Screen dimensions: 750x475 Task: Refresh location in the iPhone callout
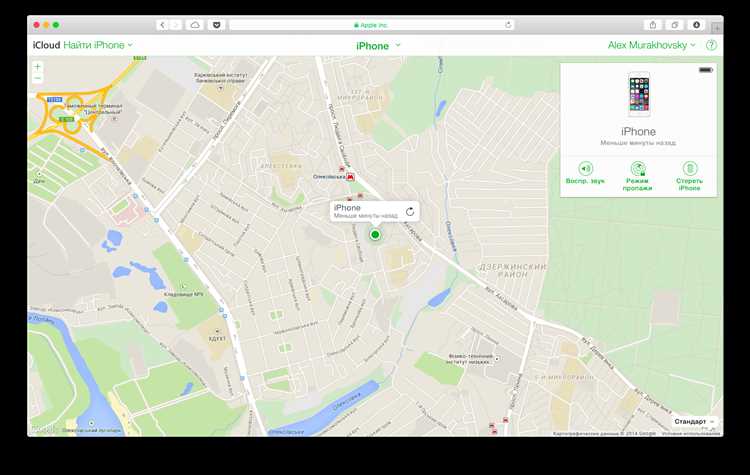[410, 211]
